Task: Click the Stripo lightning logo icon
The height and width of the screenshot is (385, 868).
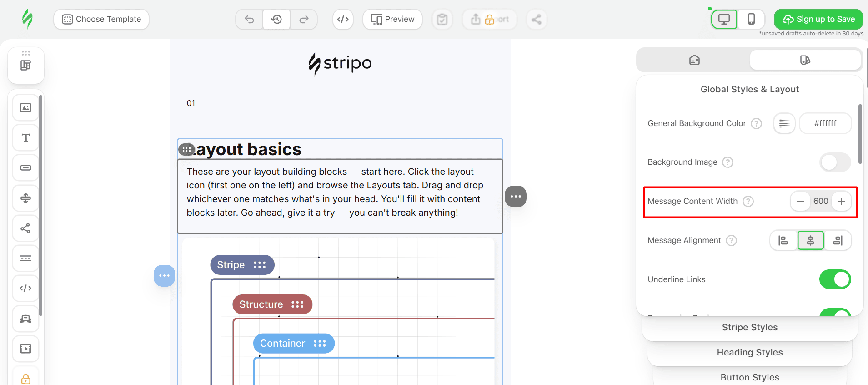Action: point(27,19)
